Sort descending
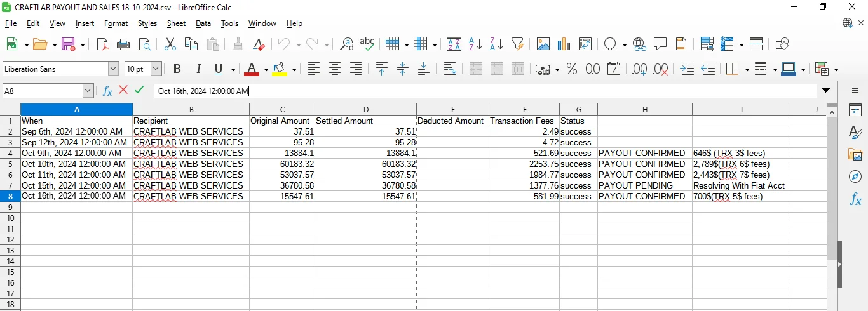This screenshot has height=311, width=868. 496,44
